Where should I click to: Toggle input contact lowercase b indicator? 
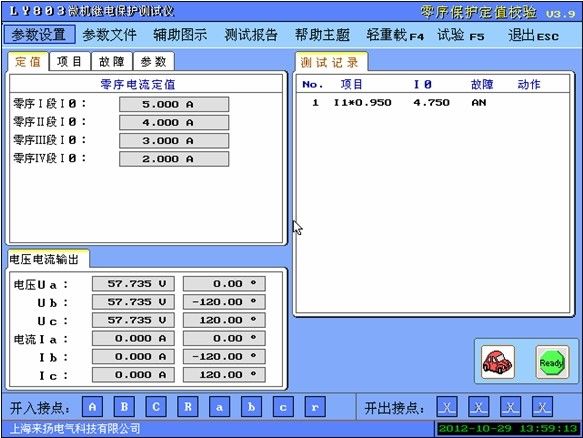pos(252,407)
